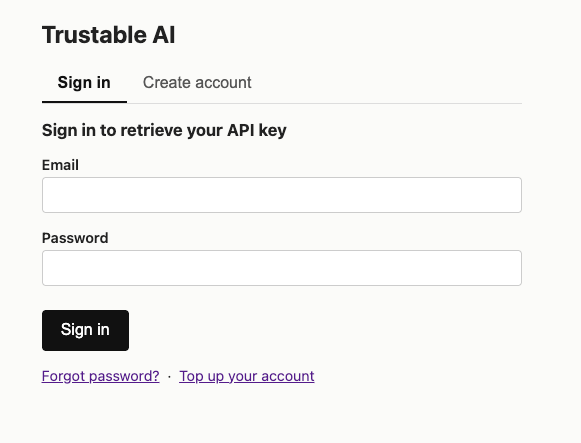Select the Sign in tab

84,83
